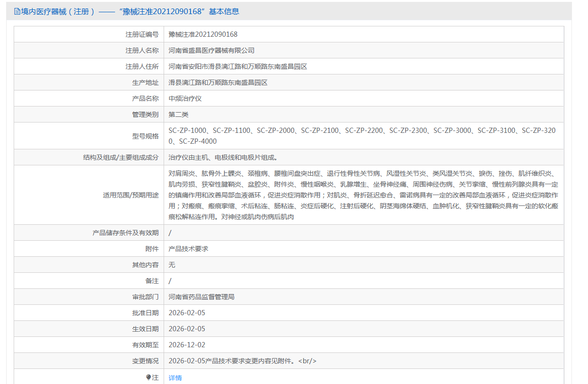Click the 注册人名称 label
This screenshot has width=588, height=384.
(x=142, y=50)
